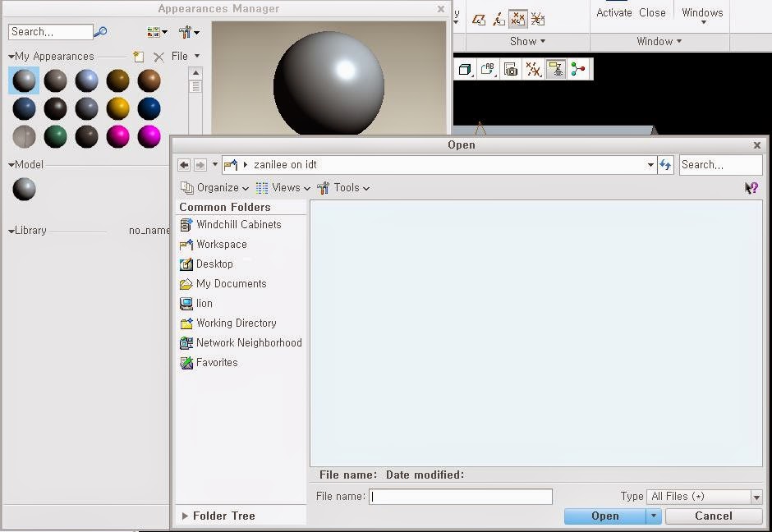Open the Type All Files dropdown
This screenshot has height=532, width=772.
click(x=756, y=497)
